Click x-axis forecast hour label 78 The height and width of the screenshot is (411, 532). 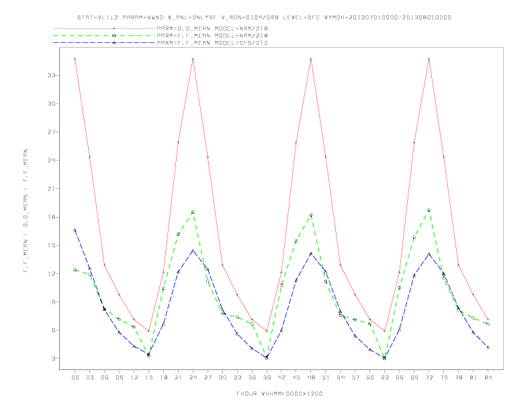point(459,377)
